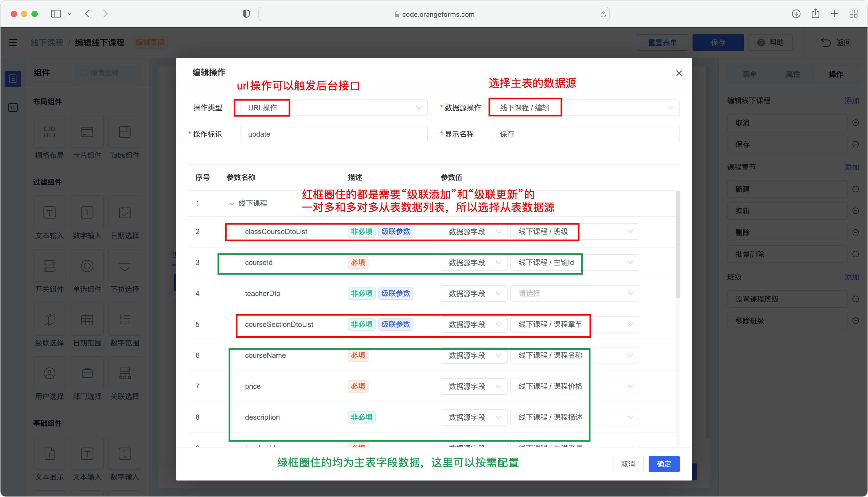Open 线下课程 / 课程描述 value dropdown
The width and height of the screenshot is (868, 497).
[x=575, y=417]
